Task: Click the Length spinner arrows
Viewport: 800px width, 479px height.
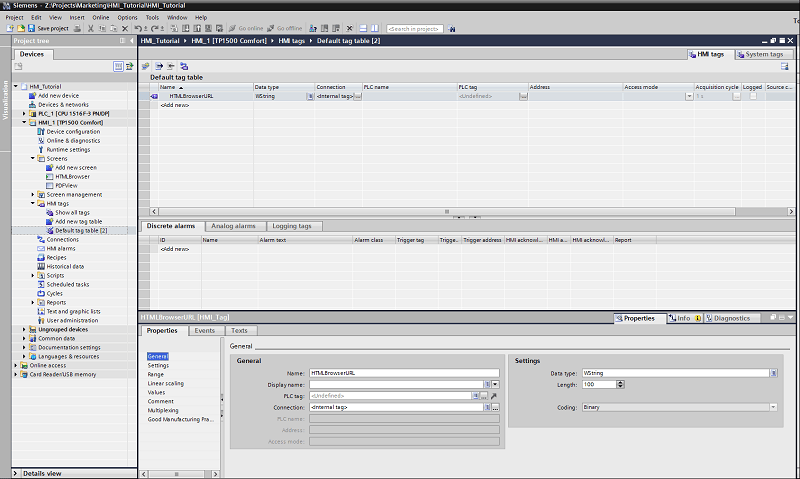Action: [620, 385]
